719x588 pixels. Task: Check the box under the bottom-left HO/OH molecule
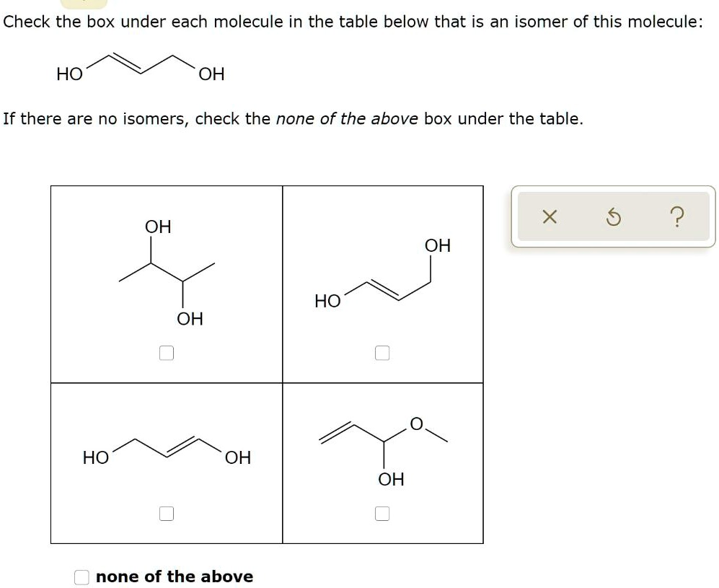pyautogui.click(x=168, y=513)
